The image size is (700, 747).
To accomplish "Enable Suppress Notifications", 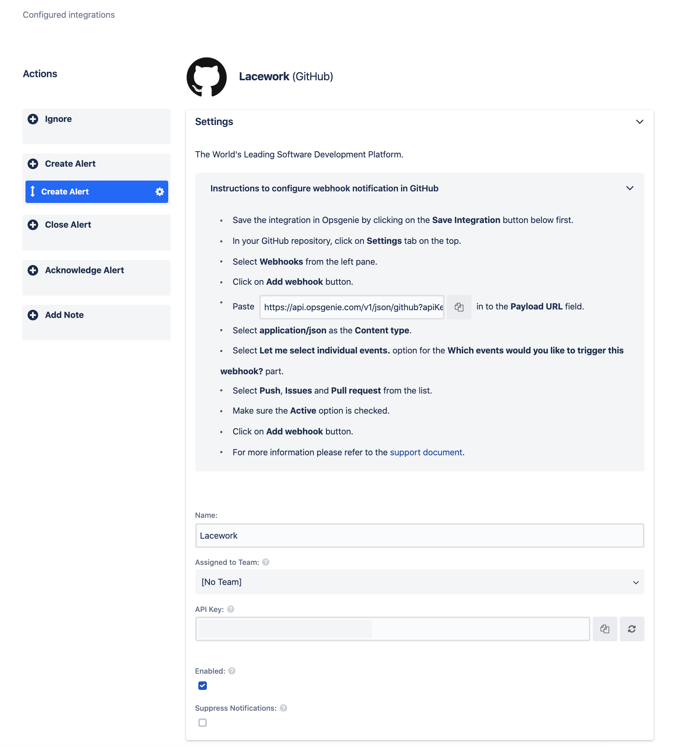I will pos(202,723).
